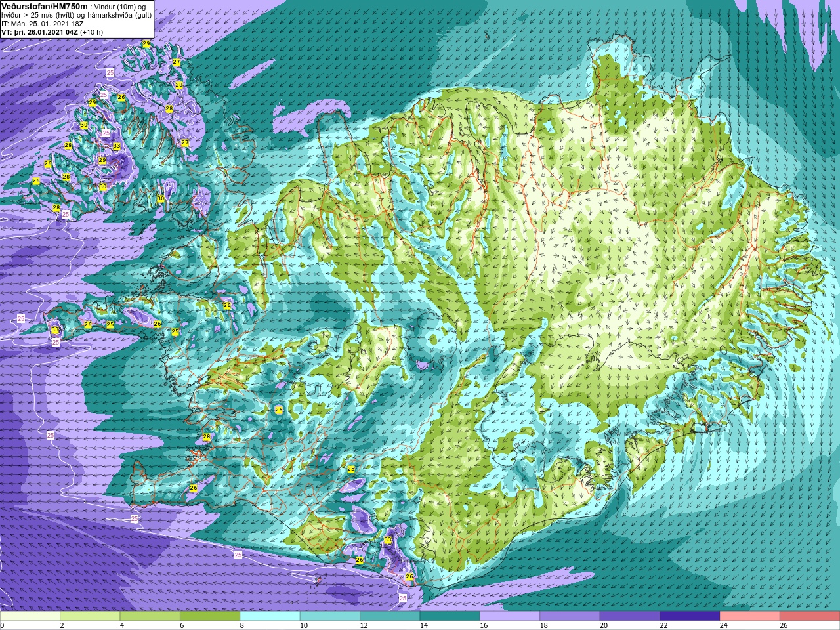Click the "22" label on the color scale
This screenshot has height=630, width=840.
pyautogui.click(x=664, y=625)
